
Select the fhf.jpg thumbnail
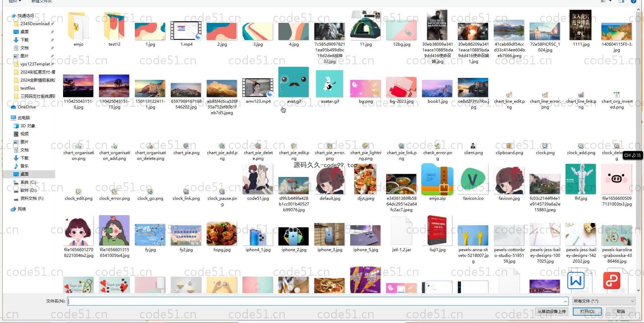pos(581,179)
